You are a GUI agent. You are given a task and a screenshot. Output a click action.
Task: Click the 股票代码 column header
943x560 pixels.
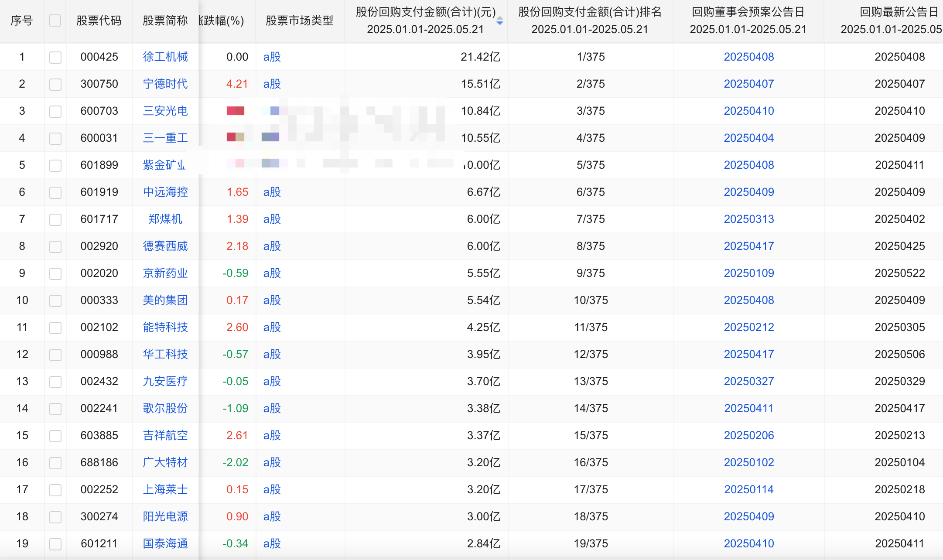tap(99, 20)
